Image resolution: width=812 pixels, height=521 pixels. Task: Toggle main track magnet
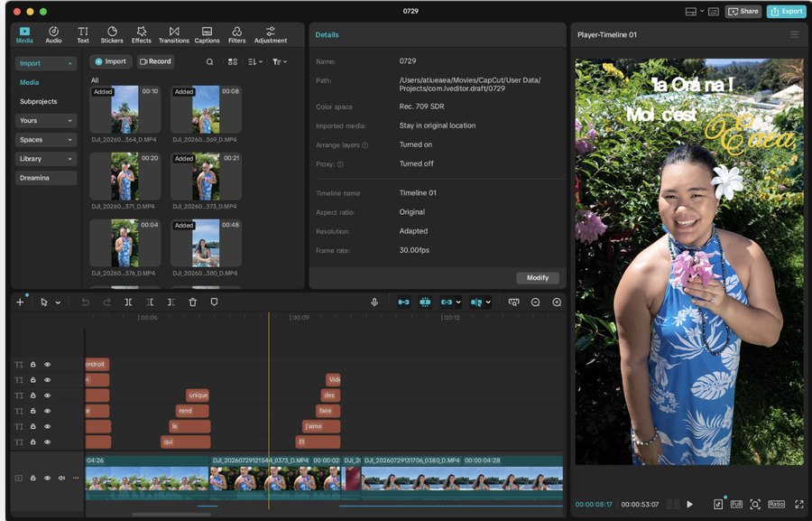[403, 302]
